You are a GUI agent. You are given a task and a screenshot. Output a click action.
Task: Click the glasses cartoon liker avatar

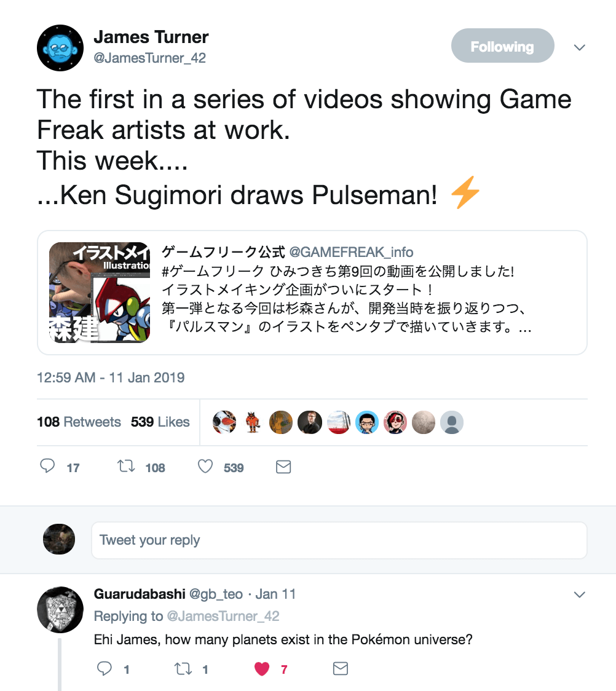tap(367, 422)
